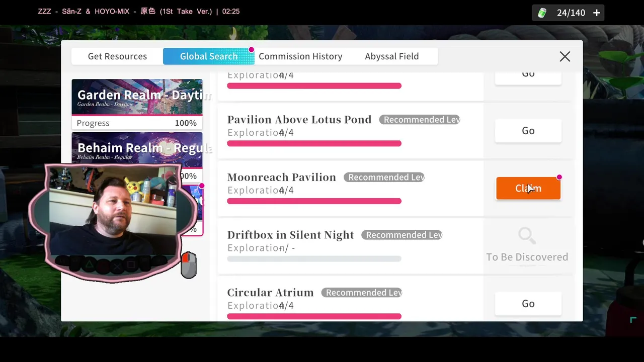Click Go for Pavilion Above Lotus Pond
Viewport: 644px width, 362px height.
528,131
